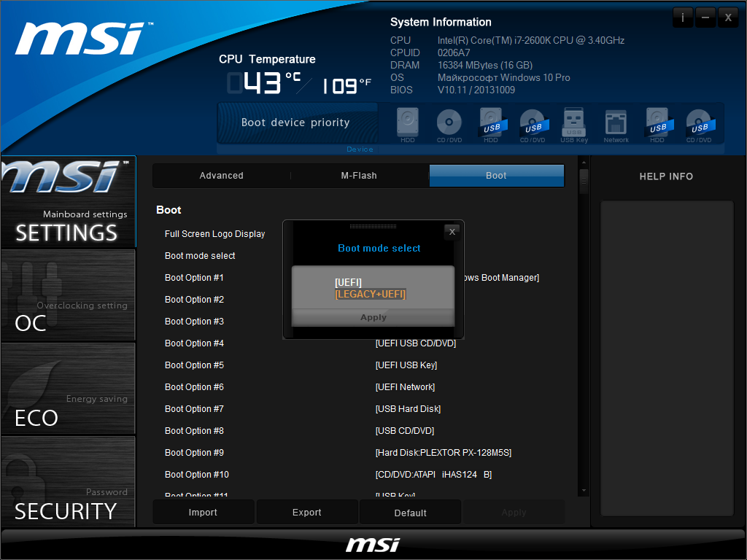Choose the [UEFI] boot mode option
747x560 pixels.
348,282
